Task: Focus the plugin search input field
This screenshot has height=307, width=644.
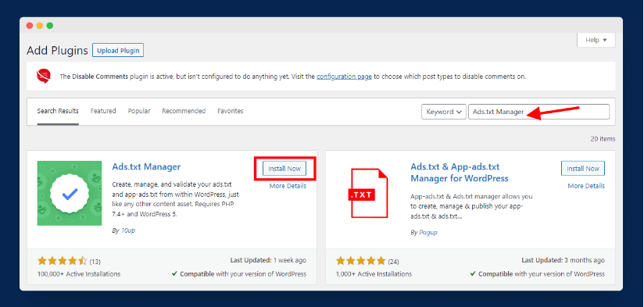Action: click(x=538, y=112)
